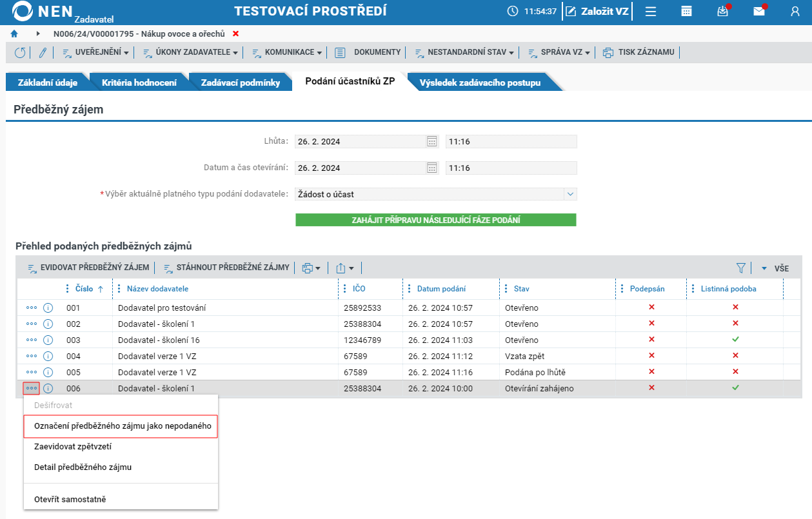Click the home icon in breadcrumb
812x519 pixels.
(x=14, y=34)
